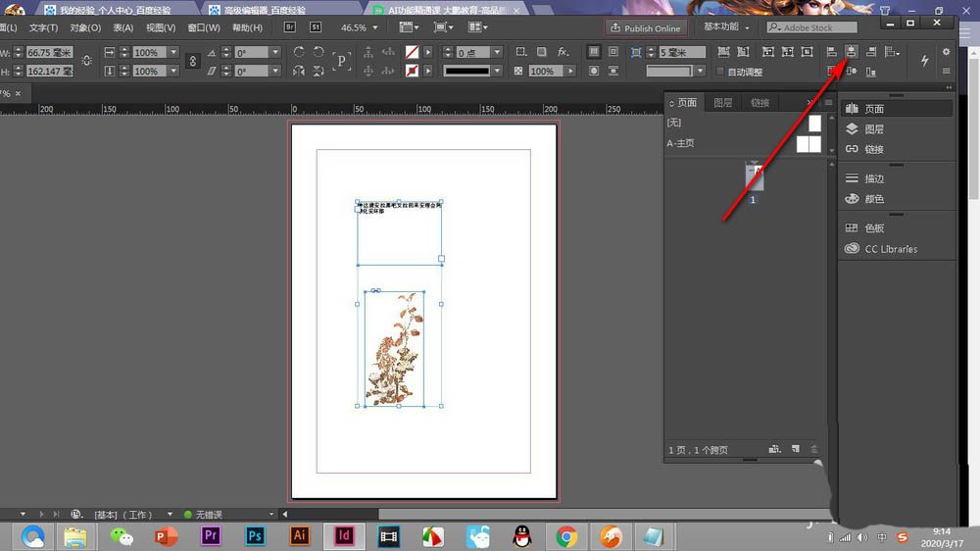Image resolution: width=980 pixels, height=551 pixels.
Task: Open the quick apply lightning icon
Action: [924, 61]
